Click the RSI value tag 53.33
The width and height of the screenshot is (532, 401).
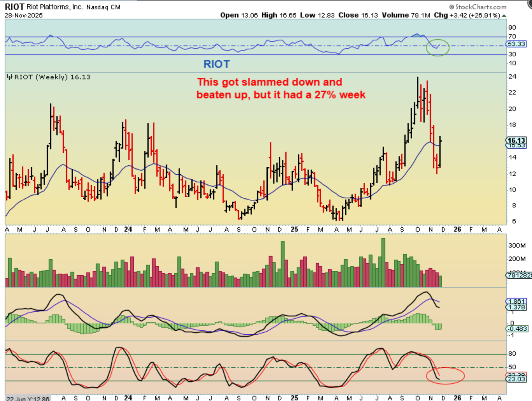pyautogui.click(x=516, y=44)
